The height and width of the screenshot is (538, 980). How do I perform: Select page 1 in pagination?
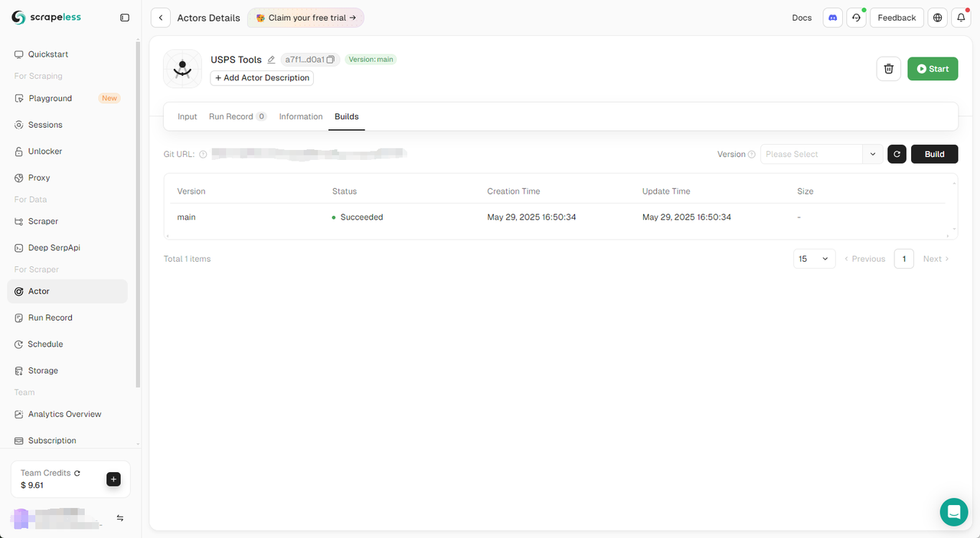pos(904,259)
